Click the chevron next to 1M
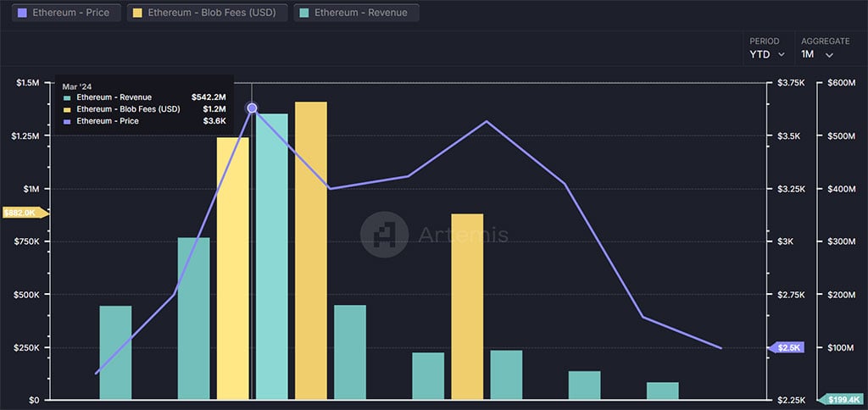 point(829,55)
